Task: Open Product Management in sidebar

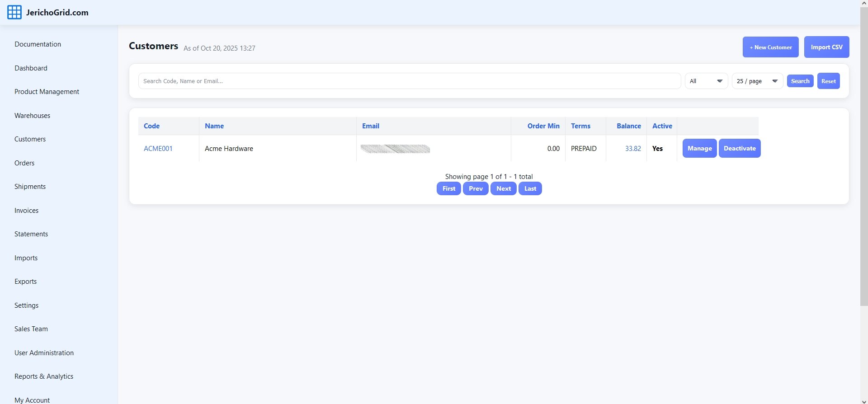Action: pyautogui.click(x=47, y=92)
